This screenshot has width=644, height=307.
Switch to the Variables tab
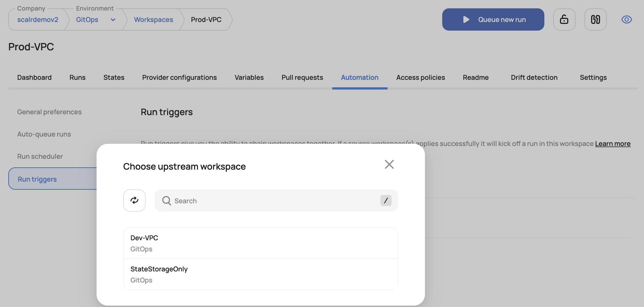[249, 77]
